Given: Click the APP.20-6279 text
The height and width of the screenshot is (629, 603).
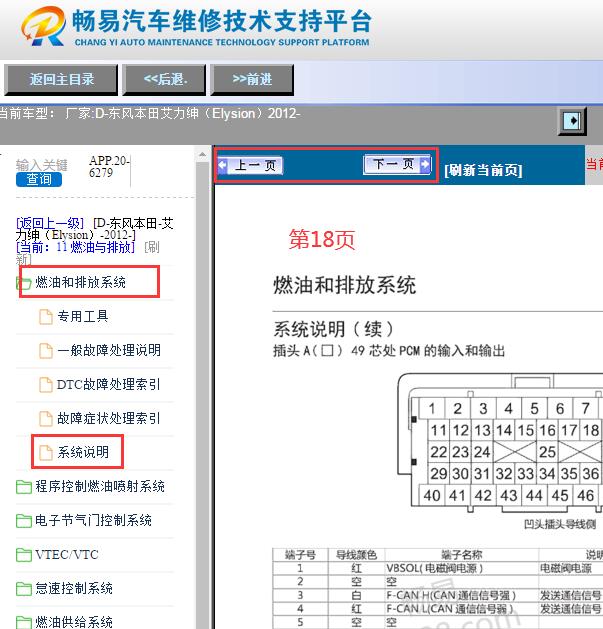Looking at the screenshot, I should [x=109, y=166].
